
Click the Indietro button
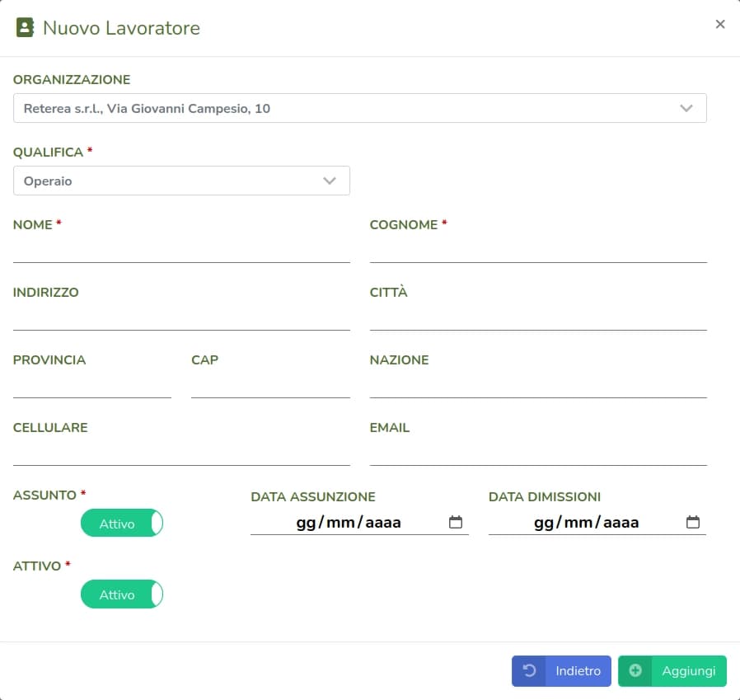561,670
